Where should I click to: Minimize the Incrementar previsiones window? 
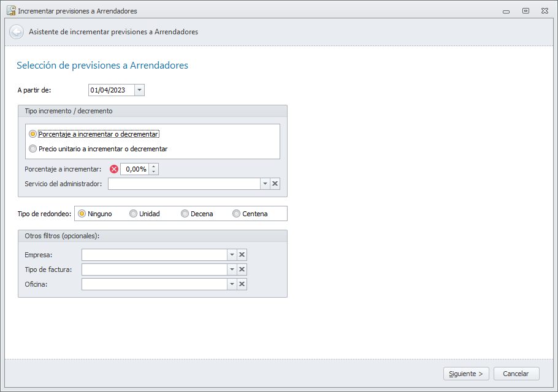[506, 11]
